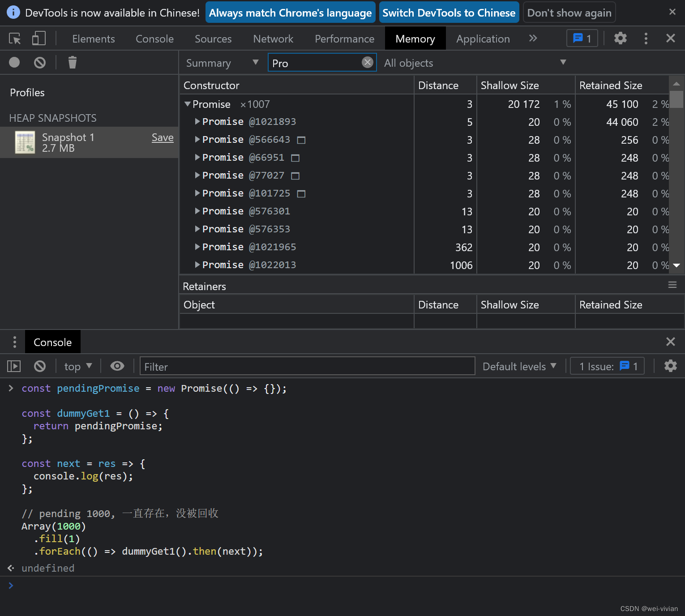Open the Application tab

(x=483, y=39)
